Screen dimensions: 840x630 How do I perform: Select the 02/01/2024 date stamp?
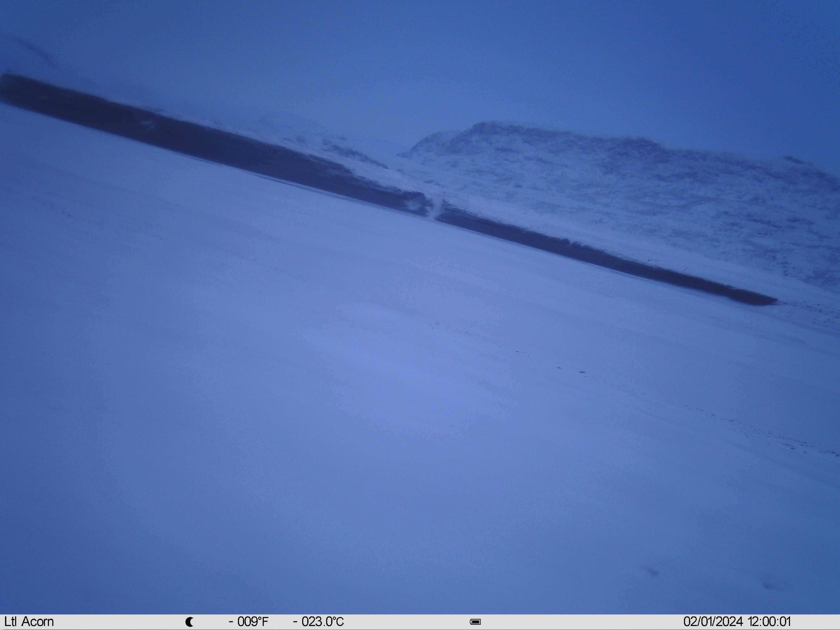713,622
